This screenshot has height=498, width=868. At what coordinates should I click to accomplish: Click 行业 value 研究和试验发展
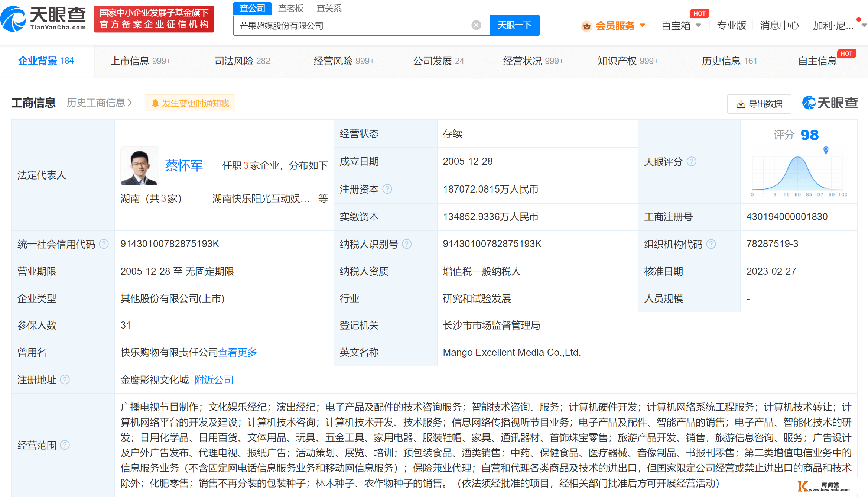point(477,298)
